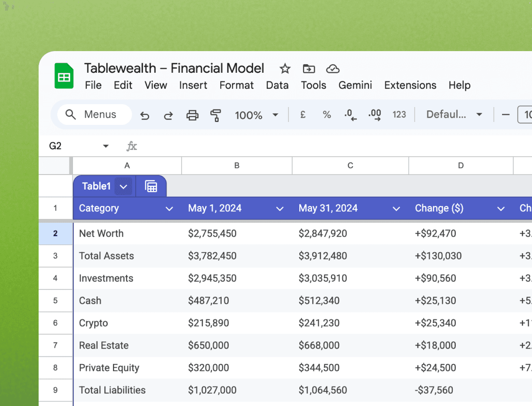The height and width of the screenshot is (406, 532).
Task: Click the Real Estate cell
Action: click(127, 345)
